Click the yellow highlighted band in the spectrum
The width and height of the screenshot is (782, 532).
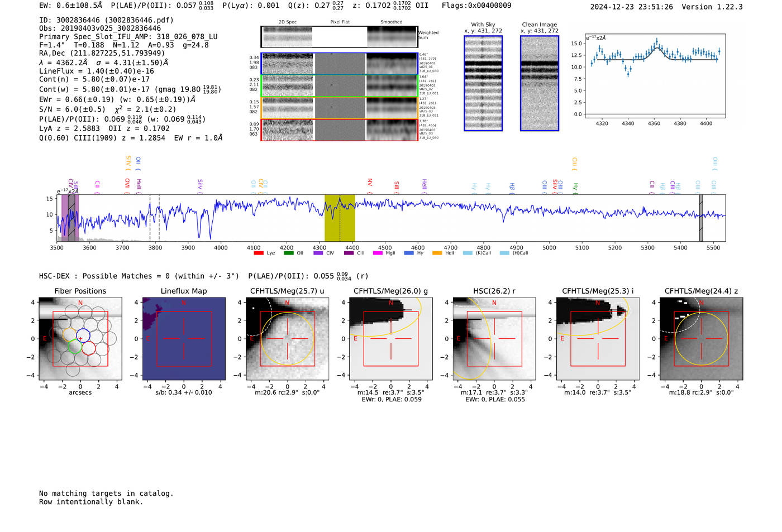pos(340,218)
